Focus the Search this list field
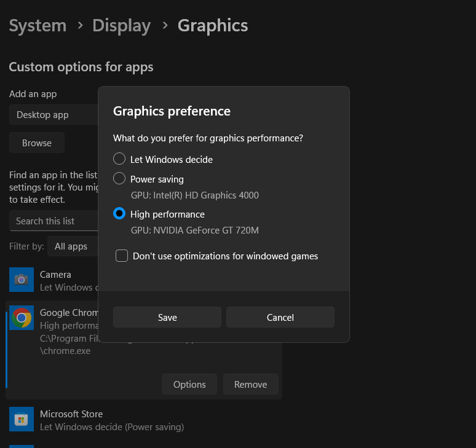 (54, 221)
